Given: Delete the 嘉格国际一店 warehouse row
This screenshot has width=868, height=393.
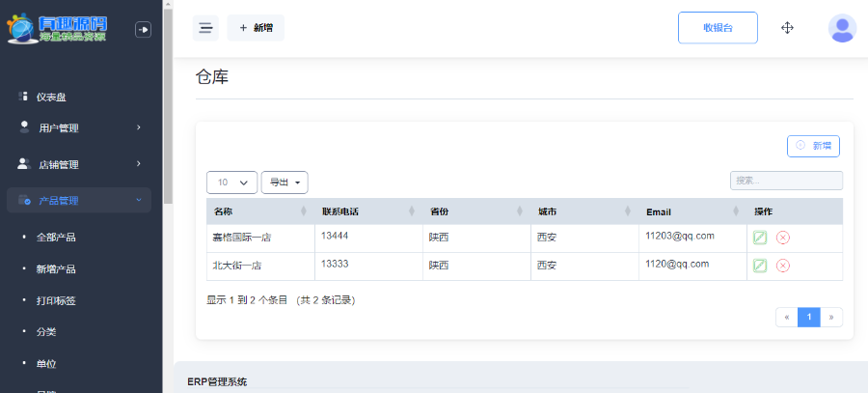Looking at the screenshot, I should pyautogui.click(x=783, y=238).
